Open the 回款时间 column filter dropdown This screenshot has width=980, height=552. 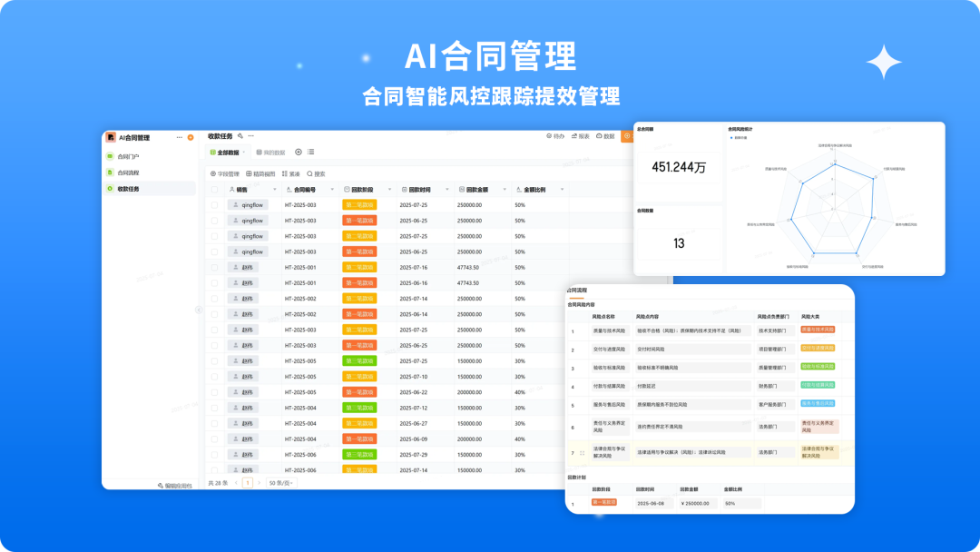(x=446, y=190)
